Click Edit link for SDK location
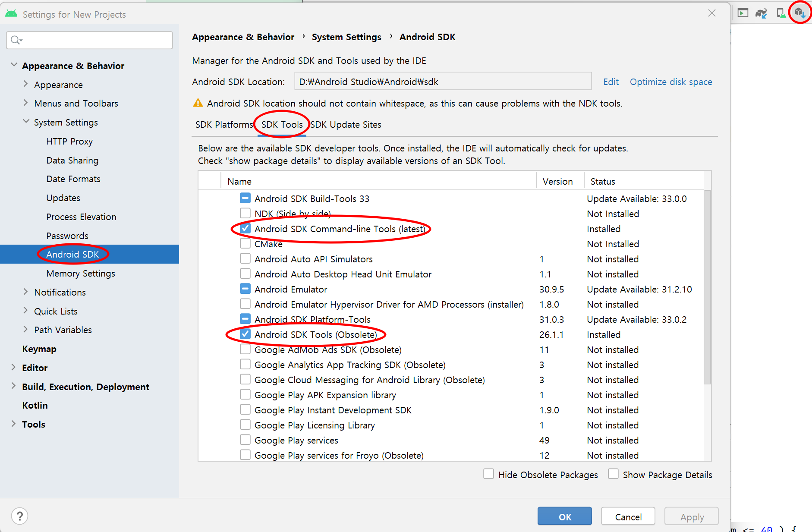 (x=611, y=82)
